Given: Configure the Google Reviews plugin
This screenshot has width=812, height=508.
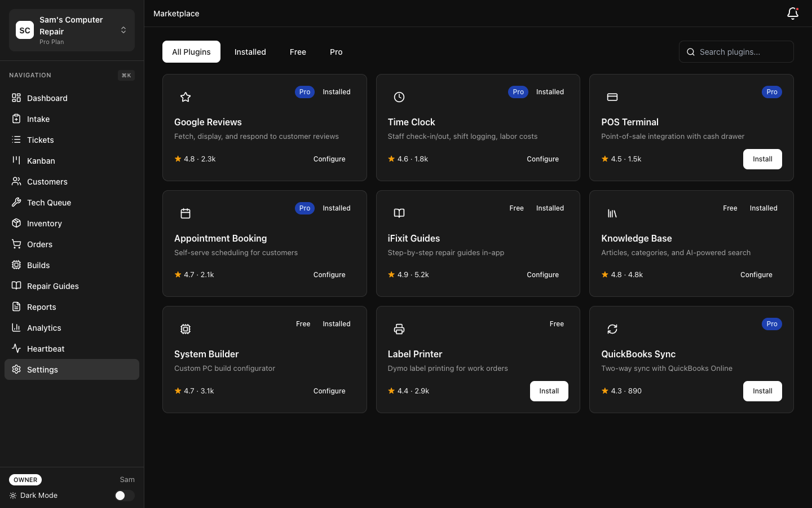Looking at the screenshot, I should (x=329, y=159).
